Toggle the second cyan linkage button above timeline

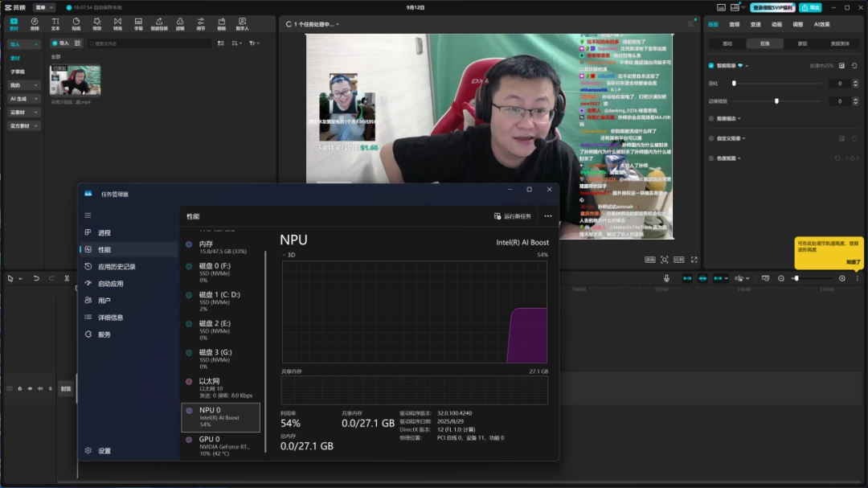(x=702, y=278)
